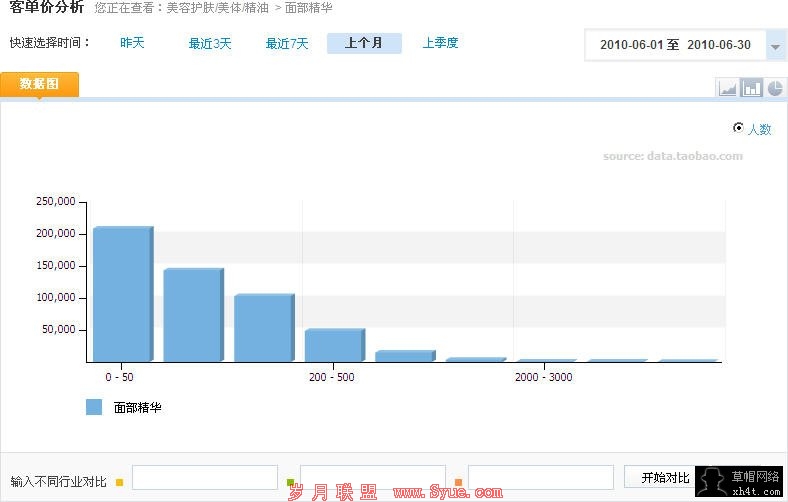
Task: Select the bar chart view icon
Action: click(751, 88)
